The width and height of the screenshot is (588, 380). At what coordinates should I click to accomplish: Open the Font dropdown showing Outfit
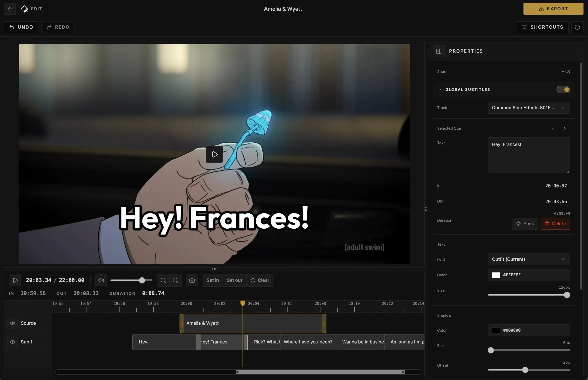pos(529,259)
